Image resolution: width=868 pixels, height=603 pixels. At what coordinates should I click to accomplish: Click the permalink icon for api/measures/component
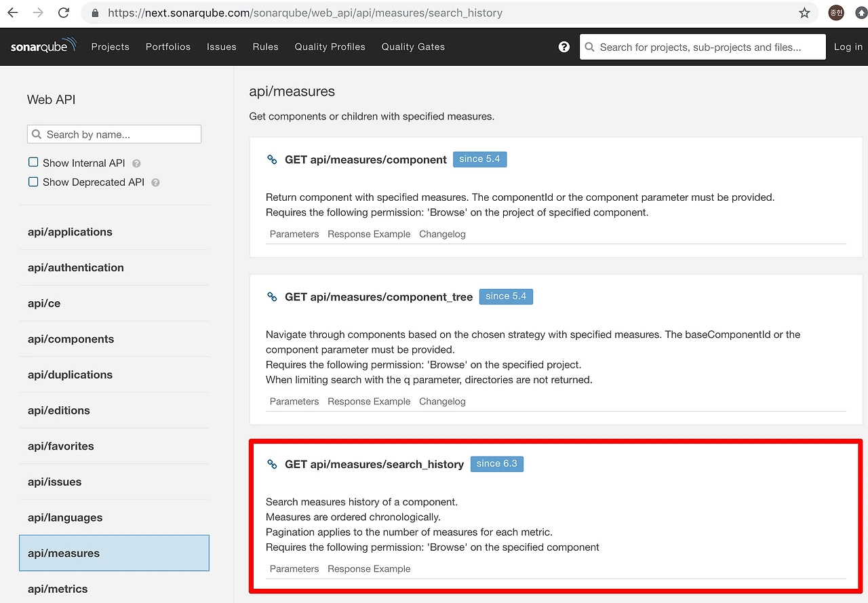[x=272, y=160]
